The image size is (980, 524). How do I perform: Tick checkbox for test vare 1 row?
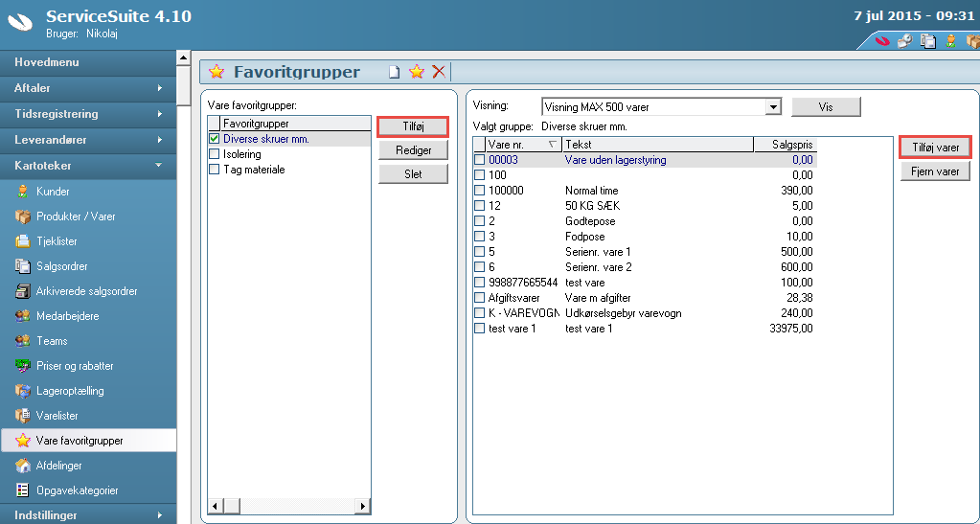click(479, 329)
